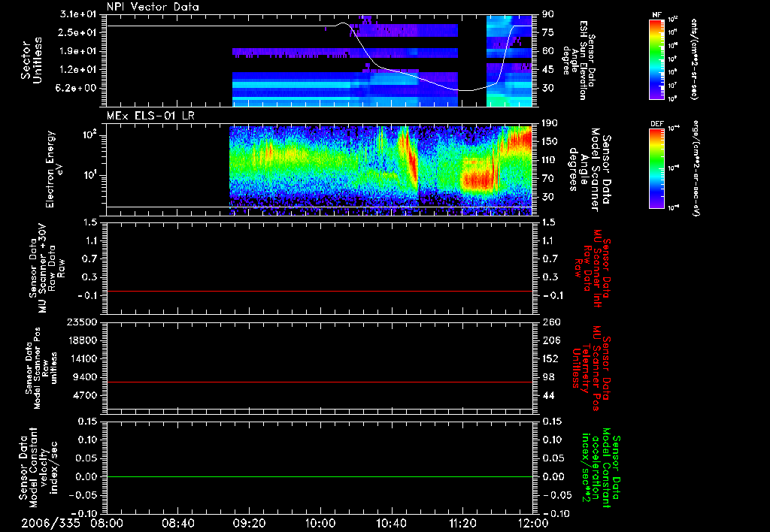Viewport: 770px width, 532px height.
Task: Click the "2006/335" date label
Action: [x=50, y=523]
